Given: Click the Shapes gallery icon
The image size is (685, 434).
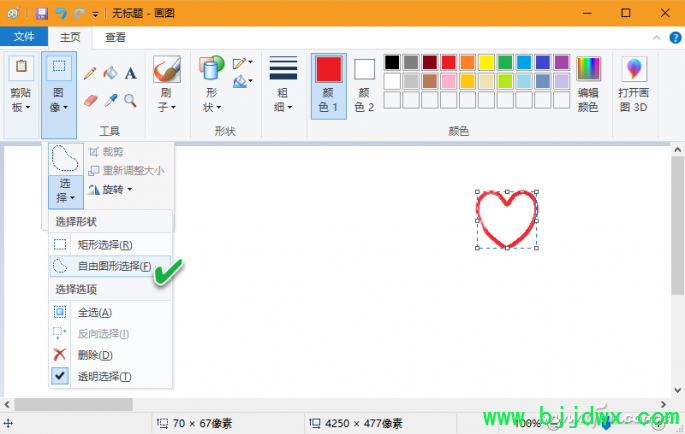Looking at the screenshot, I should point(211,69).
